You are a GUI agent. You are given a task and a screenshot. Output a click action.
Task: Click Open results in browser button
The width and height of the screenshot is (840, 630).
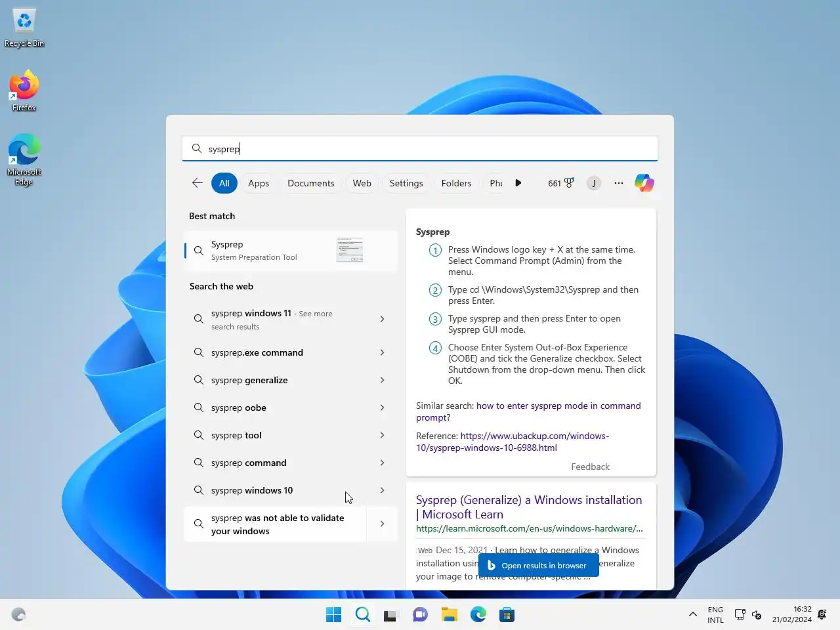(x=538, y=565)
